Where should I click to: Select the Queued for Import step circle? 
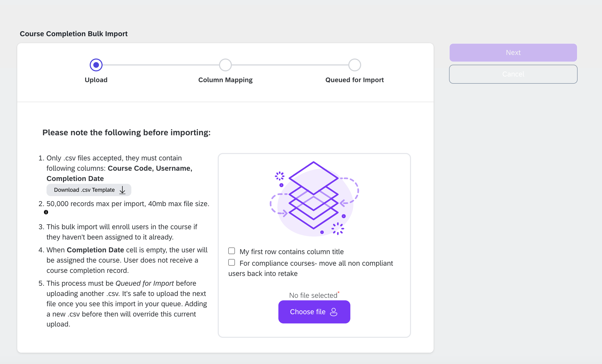pyautogui.click(x=355, y=65)
